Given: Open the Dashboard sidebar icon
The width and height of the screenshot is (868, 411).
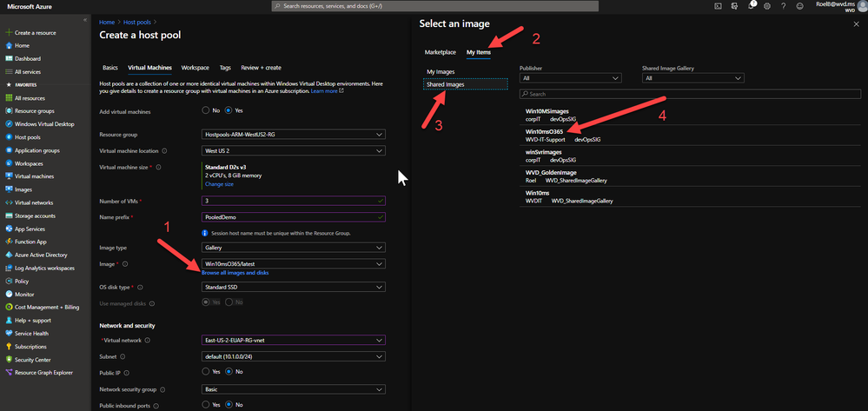Looking at the screenshot, I should point(9,59).
